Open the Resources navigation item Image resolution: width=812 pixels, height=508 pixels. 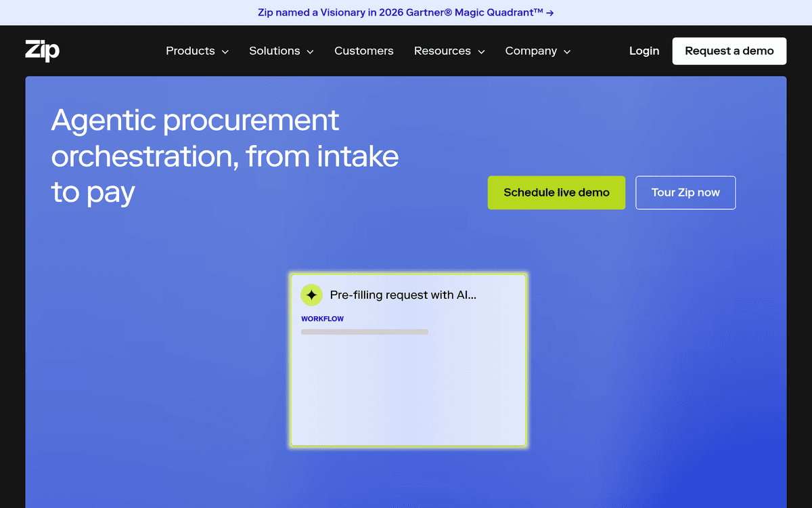(442, 51)
